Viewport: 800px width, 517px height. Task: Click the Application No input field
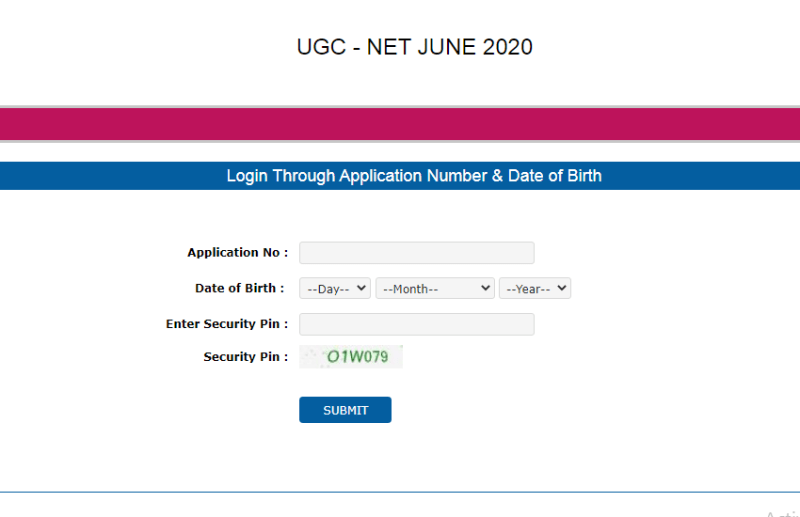click(x=416, y=253)
